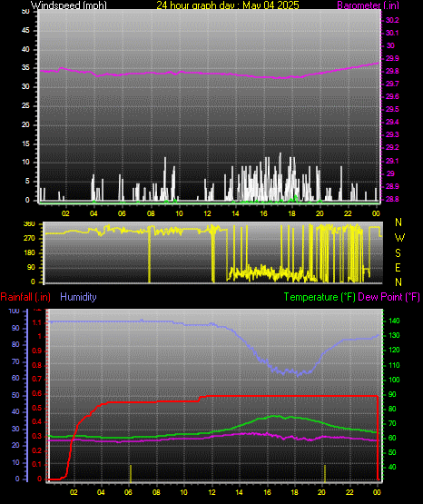Click the 50 mark on the humidity axis
Screen dimensions: 423x504
coord(15,395)
